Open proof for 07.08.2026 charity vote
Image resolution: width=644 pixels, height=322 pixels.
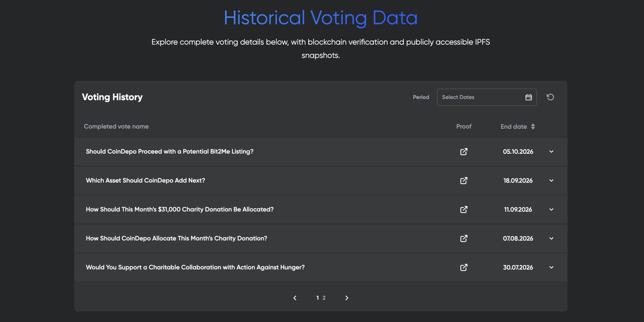coord(464,239)
